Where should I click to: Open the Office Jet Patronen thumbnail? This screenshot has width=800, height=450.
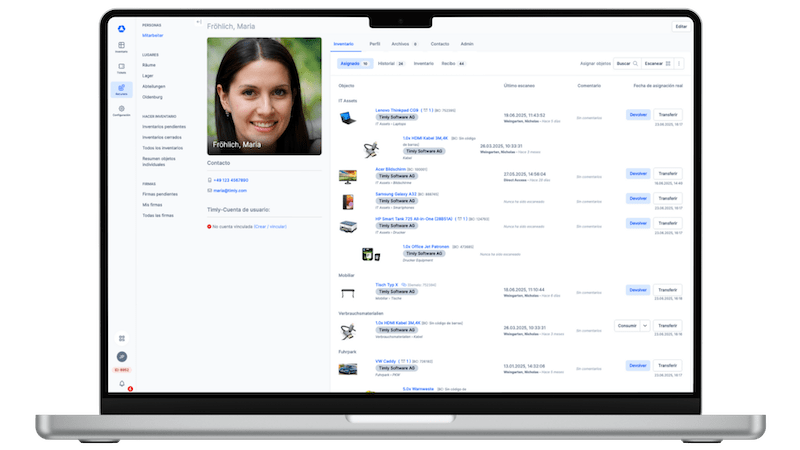(371, 254)
